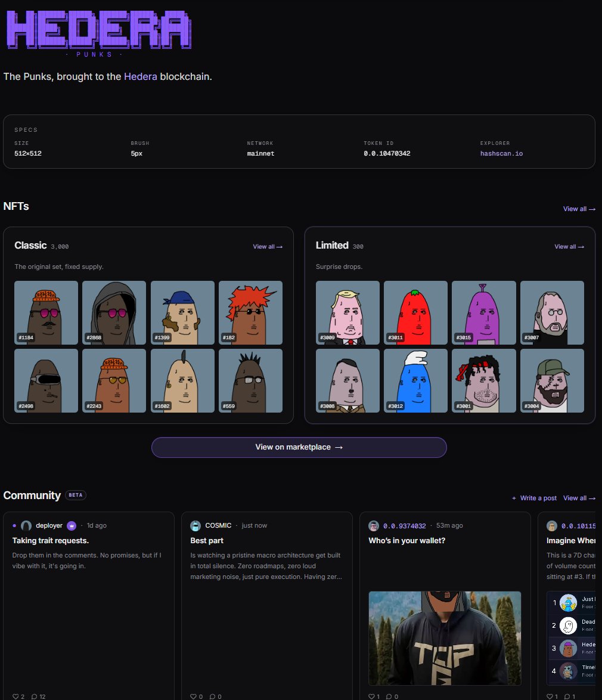The image size is (602, 700).
Task: Click the COSMIC avatar icon
Action: click(x=196, y=526)
